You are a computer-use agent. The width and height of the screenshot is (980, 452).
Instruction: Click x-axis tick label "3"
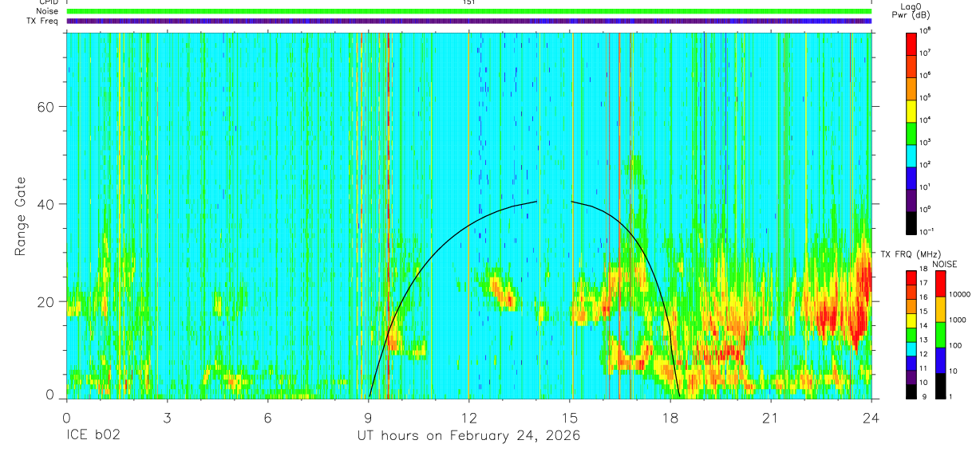point(167,419)
